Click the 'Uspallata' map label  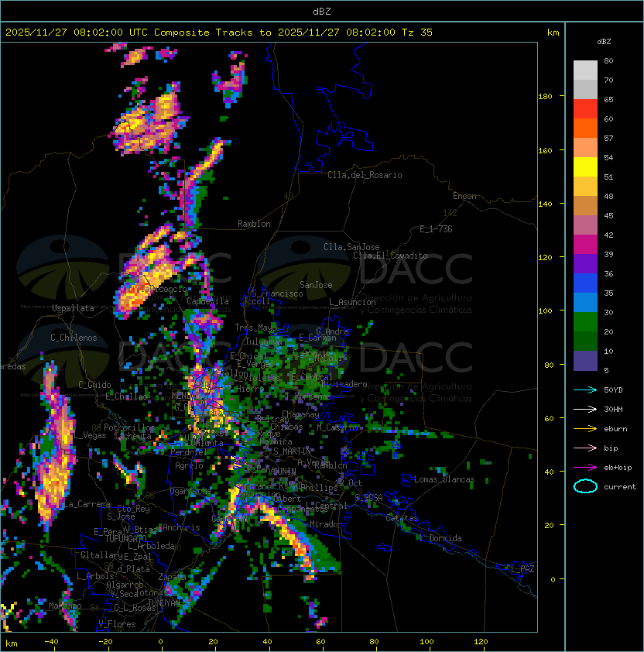(x=73, y=308)
